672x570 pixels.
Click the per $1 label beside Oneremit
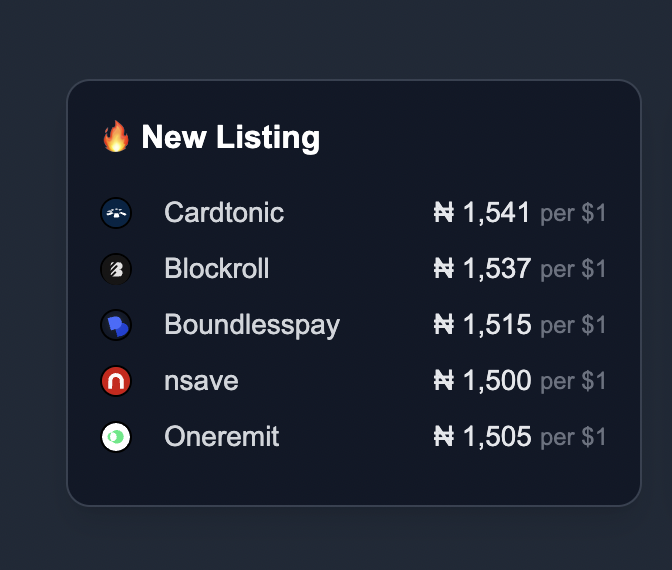pos(573,438)
